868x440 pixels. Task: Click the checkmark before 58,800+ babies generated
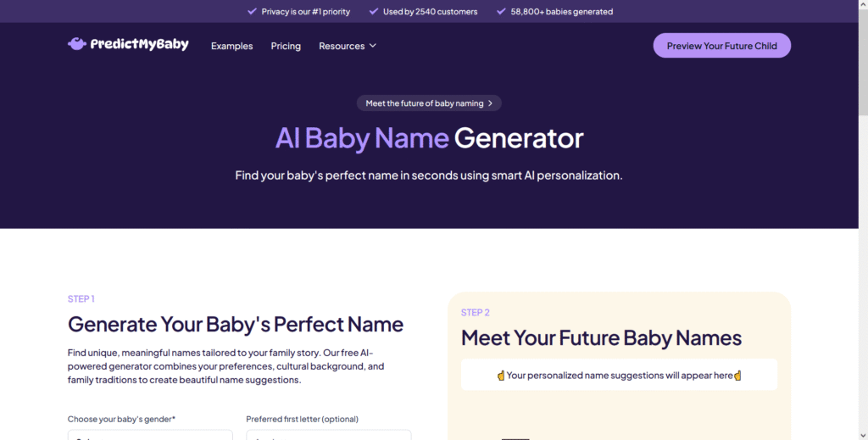(501, 11)
